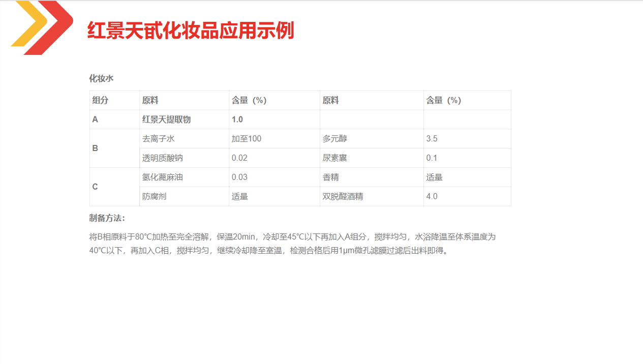Select the 组分 table header cell
643x364 pixels.
[100, 101]
